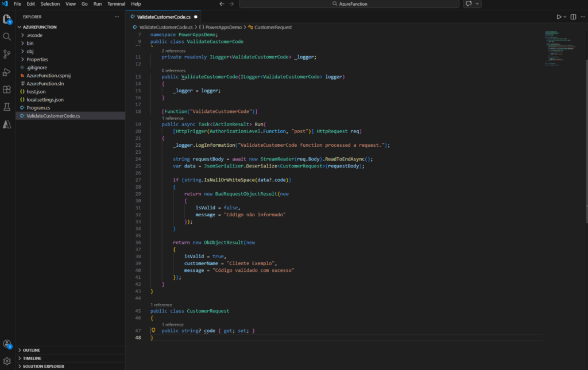Image resolution: width=588 pixels, height=370 pixels.
Task: Open More Actions in the editor toolbar
Action: coord(582,16)
